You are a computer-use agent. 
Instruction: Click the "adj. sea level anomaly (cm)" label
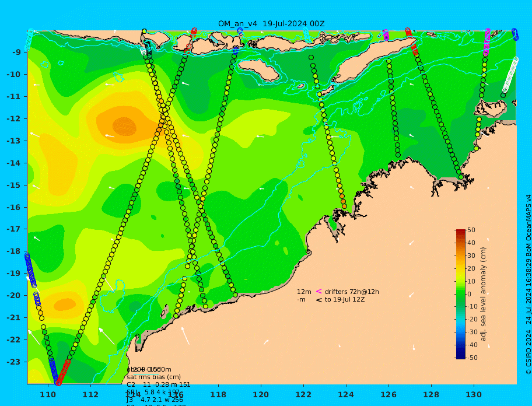(483, 294)
